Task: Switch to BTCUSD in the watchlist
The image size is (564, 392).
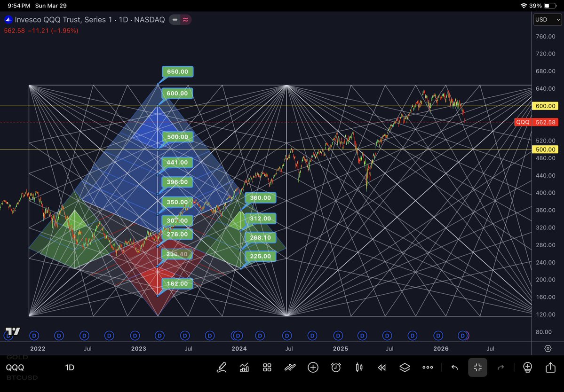Action: 22,377
